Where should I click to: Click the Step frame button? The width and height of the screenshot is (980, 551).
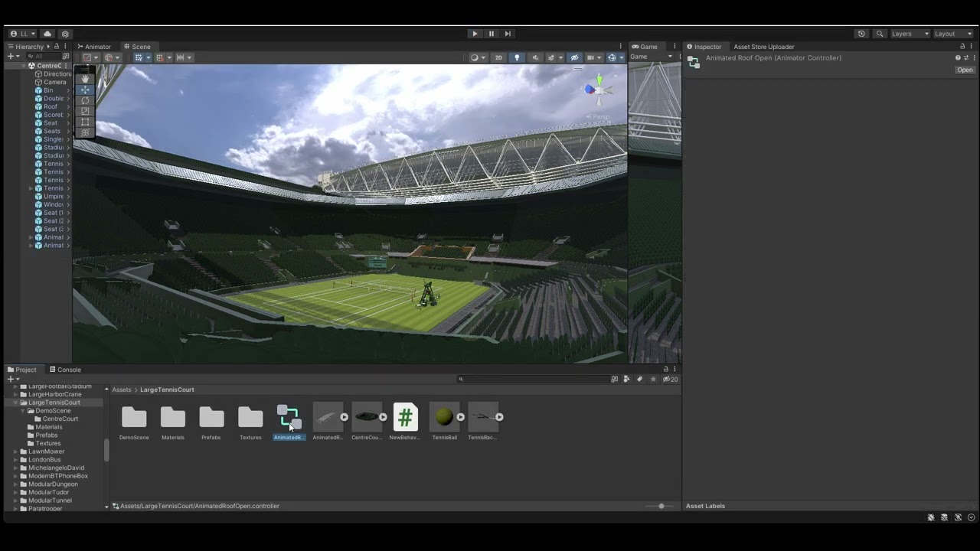coord(508,34)
